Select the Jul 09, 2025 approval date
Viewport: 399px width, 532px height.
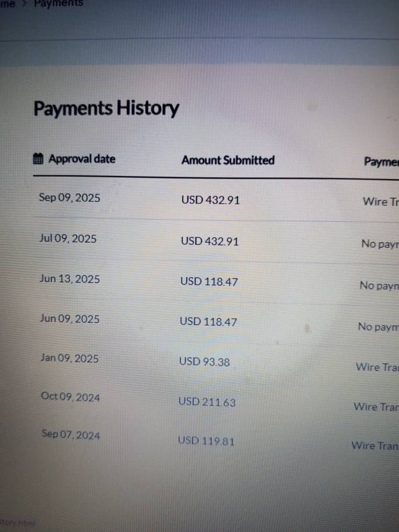click(68, 238)
